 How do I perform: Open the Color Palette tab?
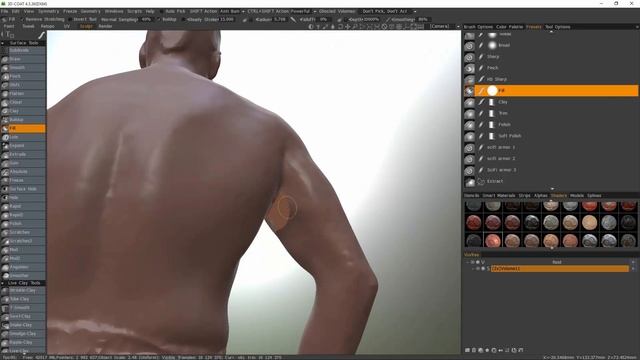[509, 27]
